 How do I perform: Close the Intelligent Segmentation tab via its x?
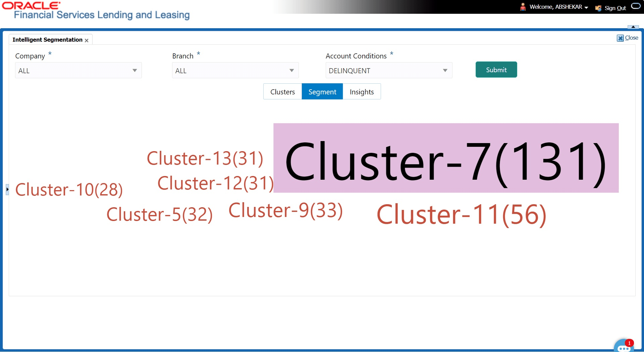pyautogui.click(x=87, y=40)
